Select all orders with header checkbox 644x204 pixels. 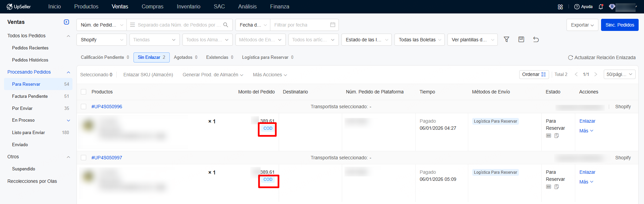tap(84, 92)
